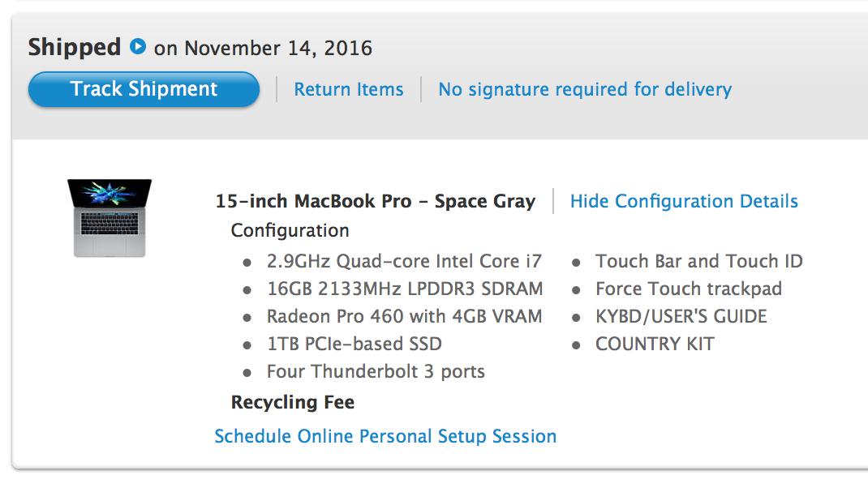Click the Force Touch trackpad item

coord(689,289)
